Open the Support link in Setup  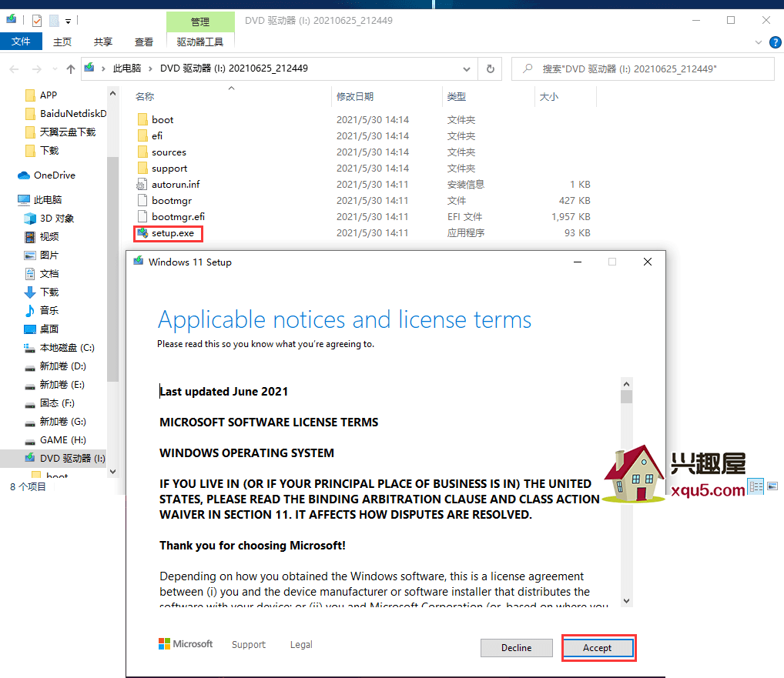click(x=249, y=645)
